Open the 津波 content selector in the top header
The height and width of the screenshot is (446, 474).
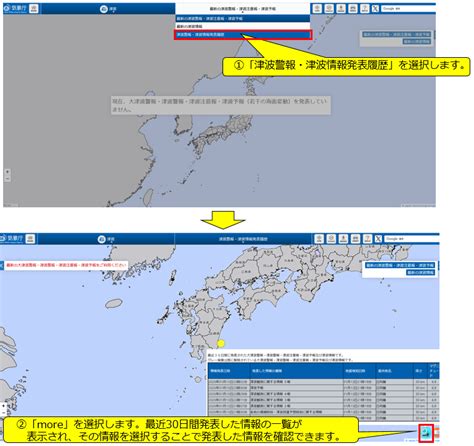click(x=108, y=9)
